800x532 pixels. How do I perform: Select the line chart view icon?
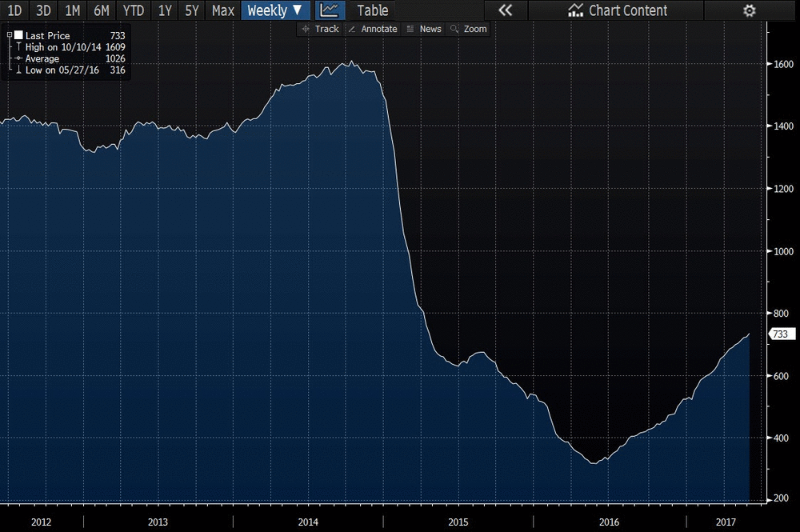tap(330, 10)
